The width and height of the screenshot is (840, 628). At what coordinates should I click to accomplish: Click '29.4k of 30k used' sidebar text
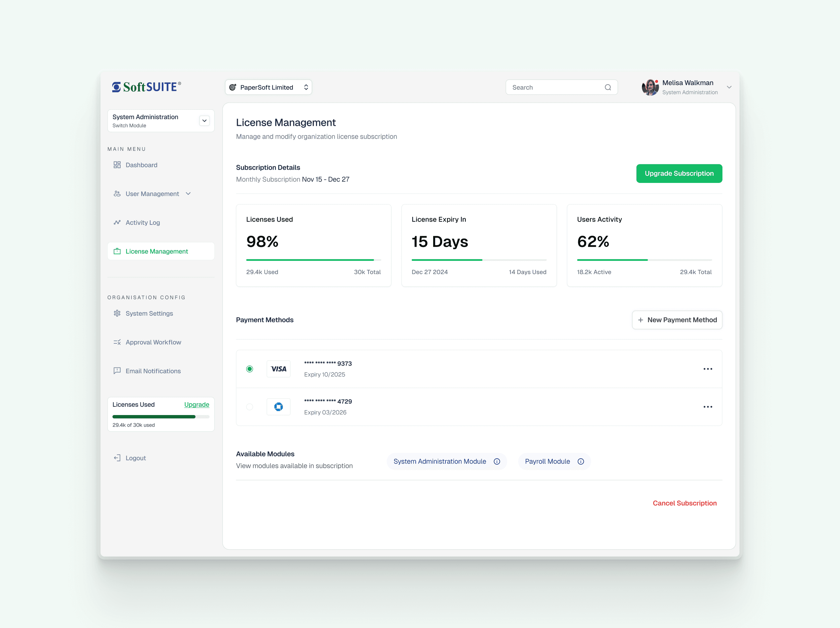tap(134, 425)
